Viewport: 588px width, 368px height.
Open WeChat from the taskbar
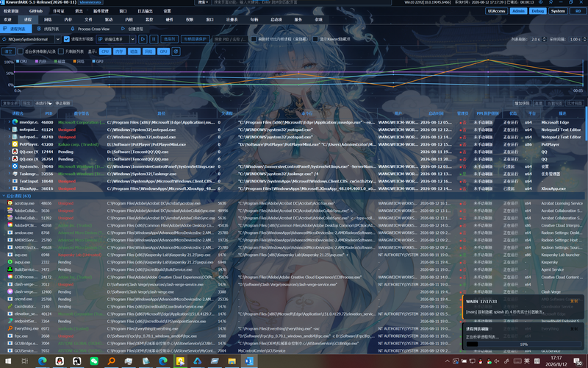[94, 361]
